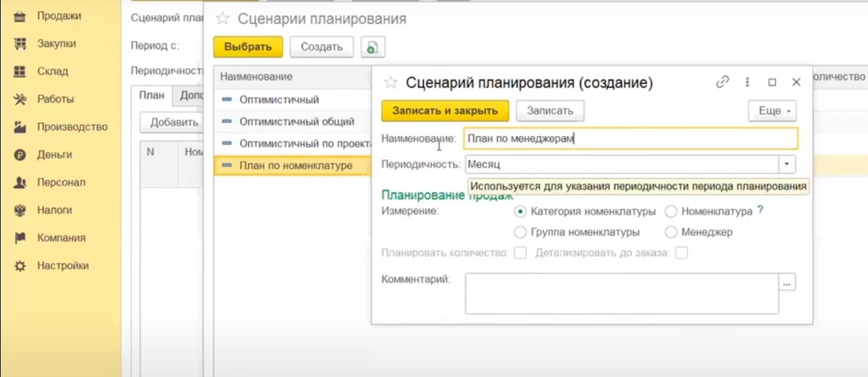
Task: Click the Оптимистичный row icon
Action: click(227, 100)
